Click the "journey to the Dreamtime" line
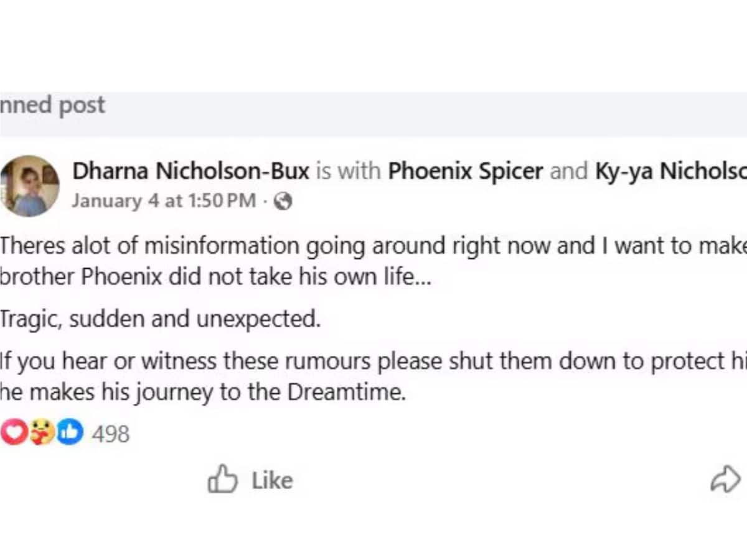The image size is (747, 560). click(x=203, y=393)
